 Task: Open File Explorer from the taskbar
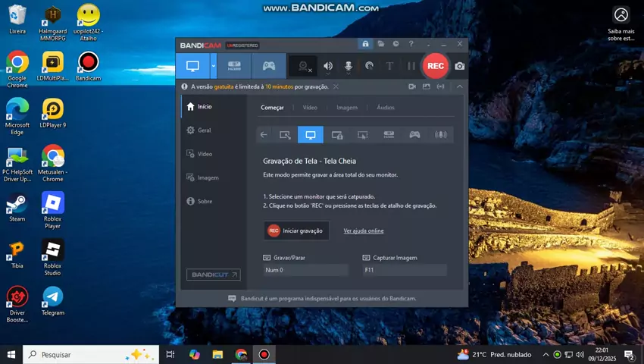pos(217,355)
